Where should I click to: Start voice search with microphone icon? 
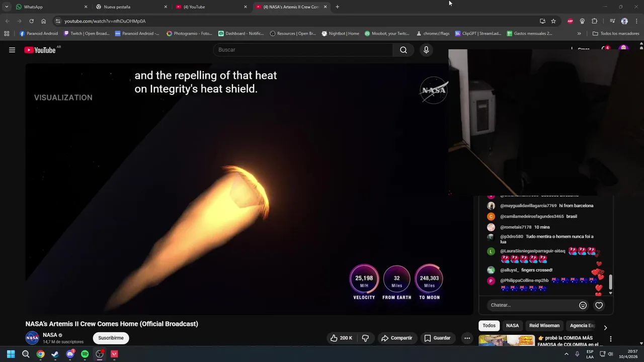pos(426,50)
